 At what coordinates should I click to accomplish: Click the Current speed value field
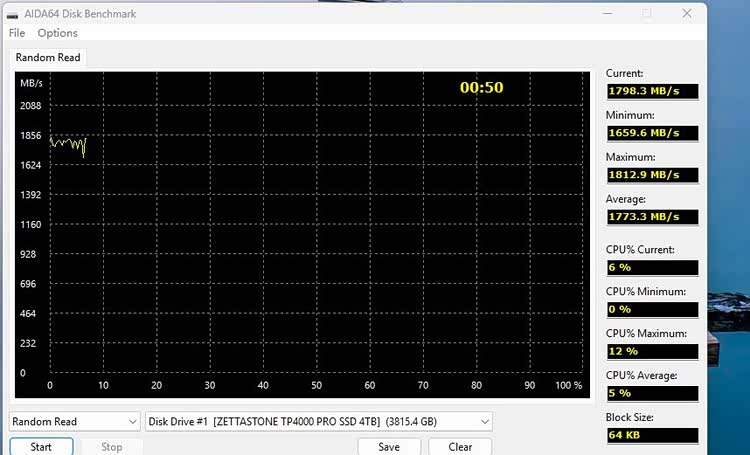pos(652,91)
